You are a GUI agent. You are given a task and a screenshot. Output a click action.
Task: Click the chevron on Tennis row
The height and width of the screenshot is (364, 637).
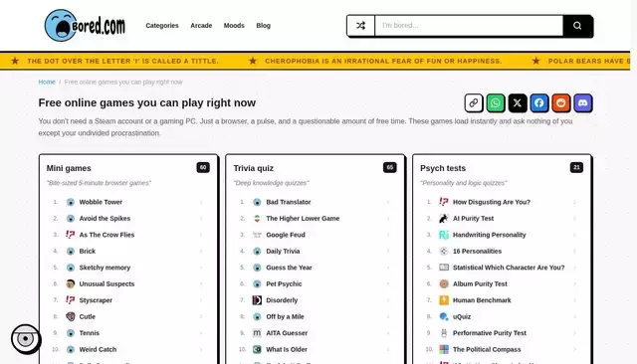[201, 333]
